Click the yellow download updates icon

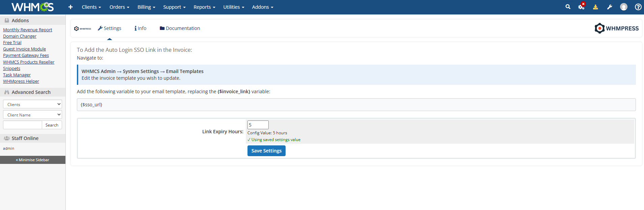[x=595, y=7]
